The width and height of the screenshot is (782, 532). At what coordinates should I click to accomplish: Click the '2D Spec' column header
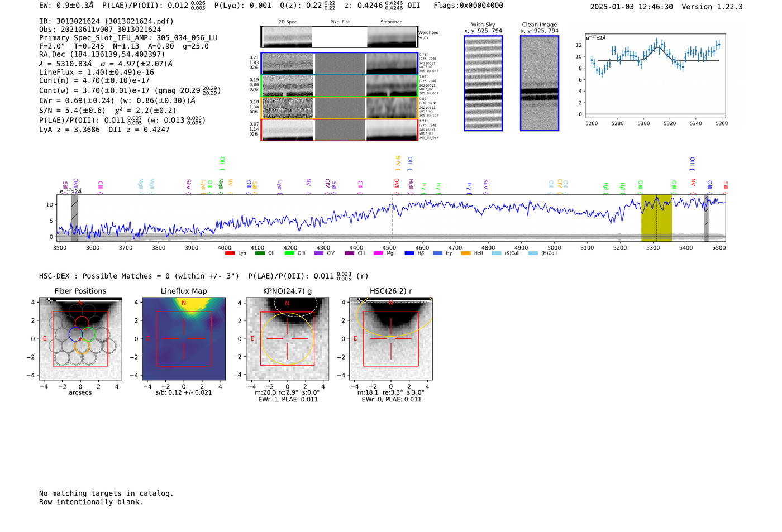pyautogui.click(x=288, y=22)
